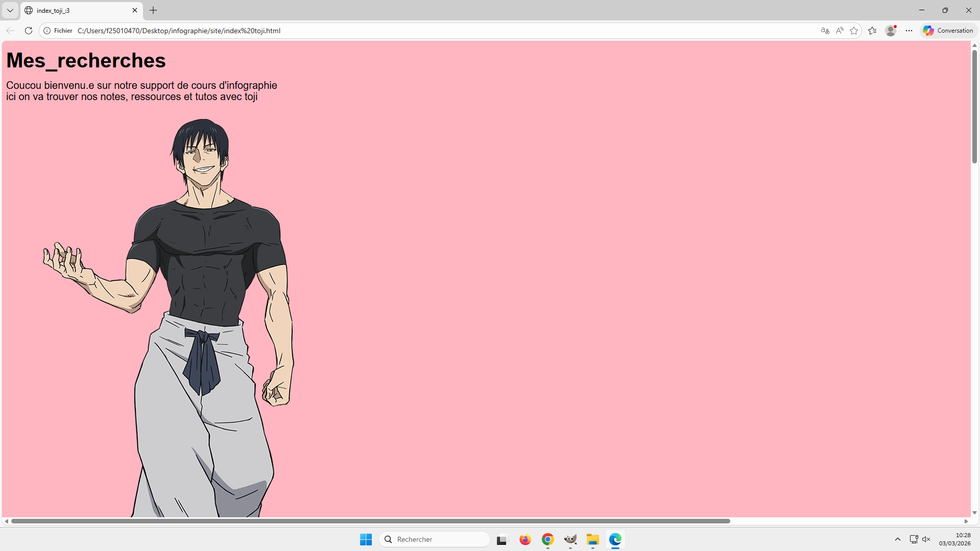Image resolution: width=980 pixels, height=551 pixels.
Task: Show hidden system tray icons
Action: (897, 539)
